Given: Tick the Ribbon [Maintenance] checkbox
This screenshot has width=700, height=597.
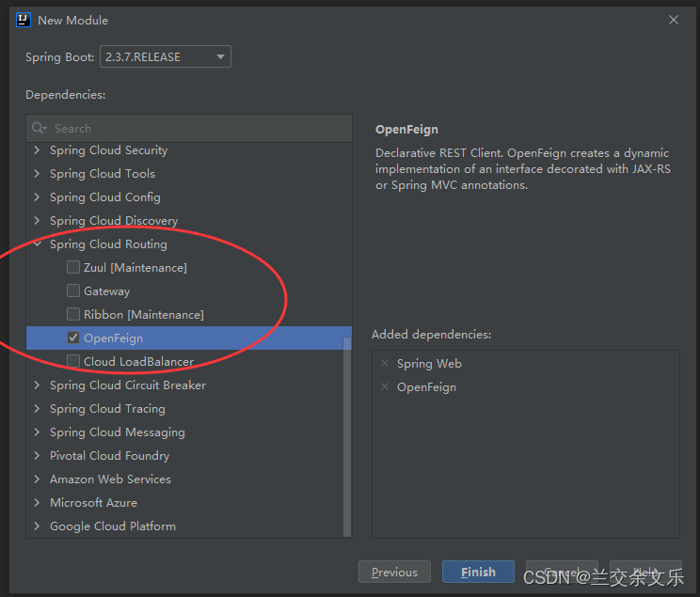Looking at the screenshot, I should 73,314.
